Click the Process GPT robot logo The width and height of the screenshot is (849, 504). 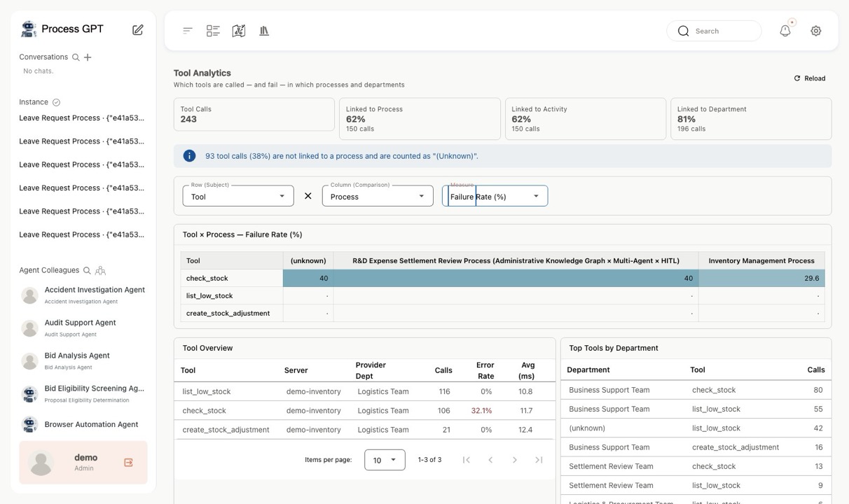(x=29, y=29)
